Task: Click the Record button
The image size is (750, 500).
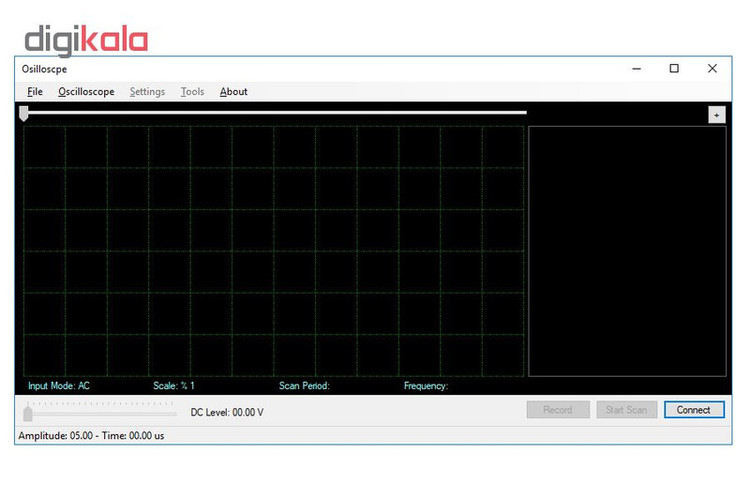Action: click(558, 410)
